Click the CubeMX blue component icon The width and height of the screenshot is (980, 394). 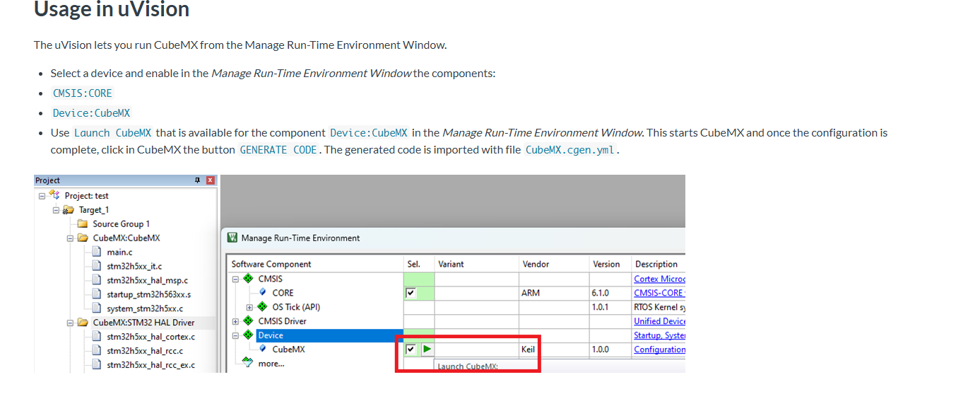pyautogui.click(x=263, y=349)
